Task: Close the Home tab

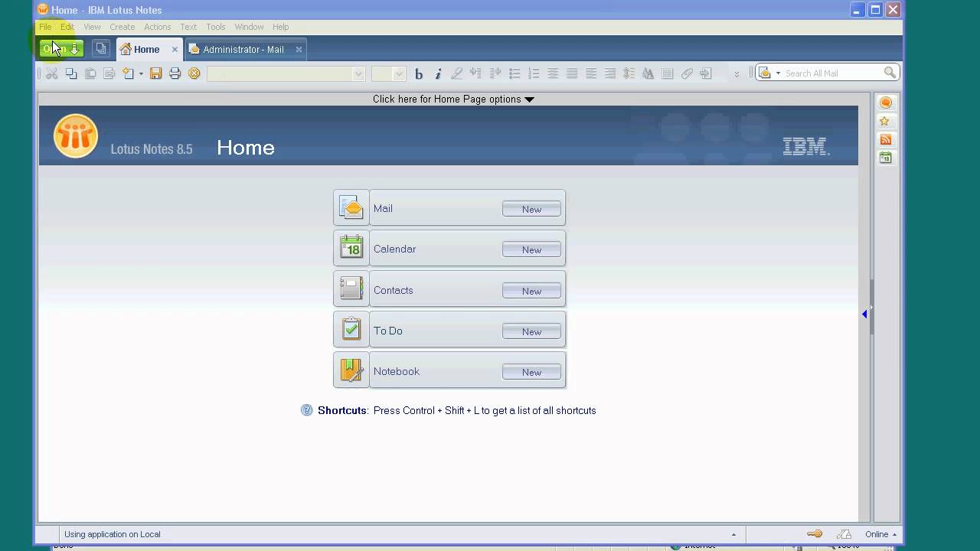Action: pos(175,49)
